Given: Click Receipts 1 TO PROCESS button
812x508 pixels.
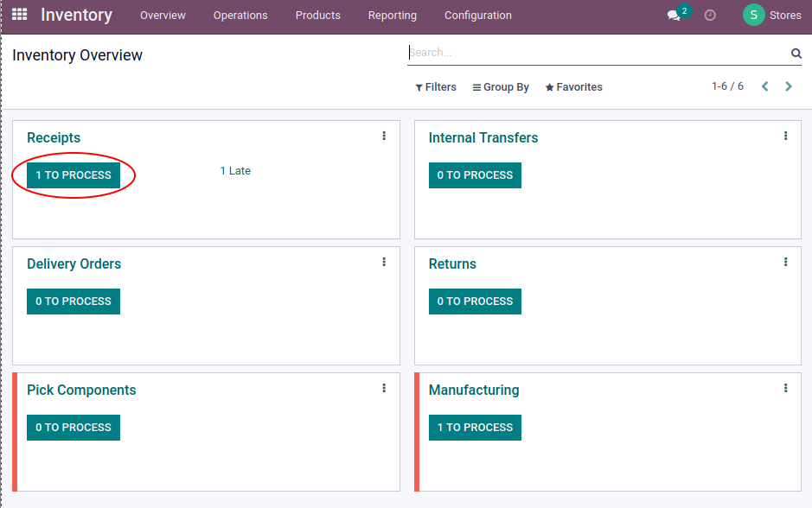Looking at the screenshot, I should tap(74, 175).
